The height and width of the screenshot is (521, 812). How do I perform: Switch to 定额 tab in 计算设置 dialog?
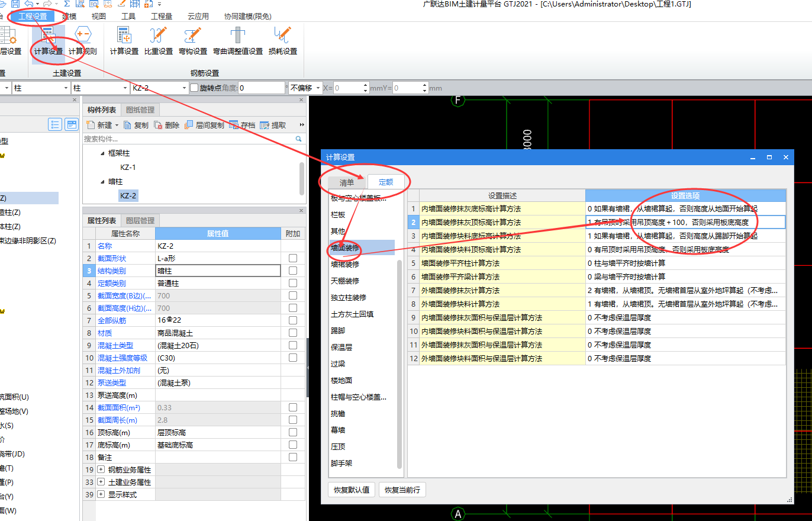pyautogui.click(x=386, y=182)
